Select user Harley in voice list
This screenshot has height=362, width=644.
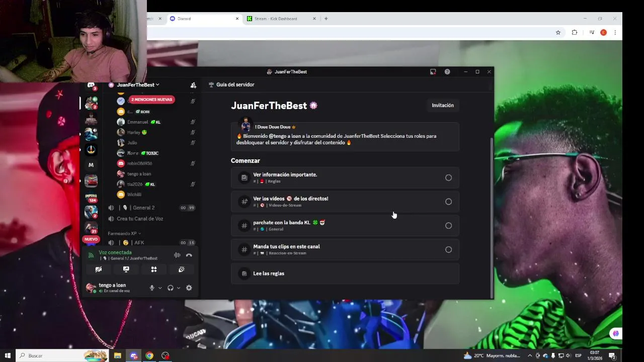(x=156, y=132)
